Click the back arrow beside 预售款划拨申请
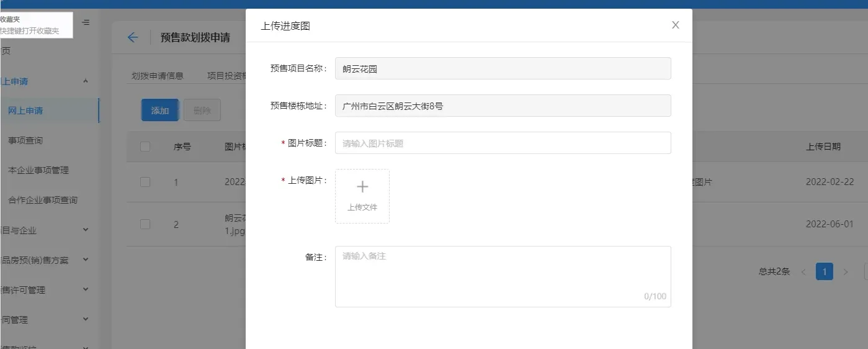The image size is (868, 349). click(x=132, y=37)
